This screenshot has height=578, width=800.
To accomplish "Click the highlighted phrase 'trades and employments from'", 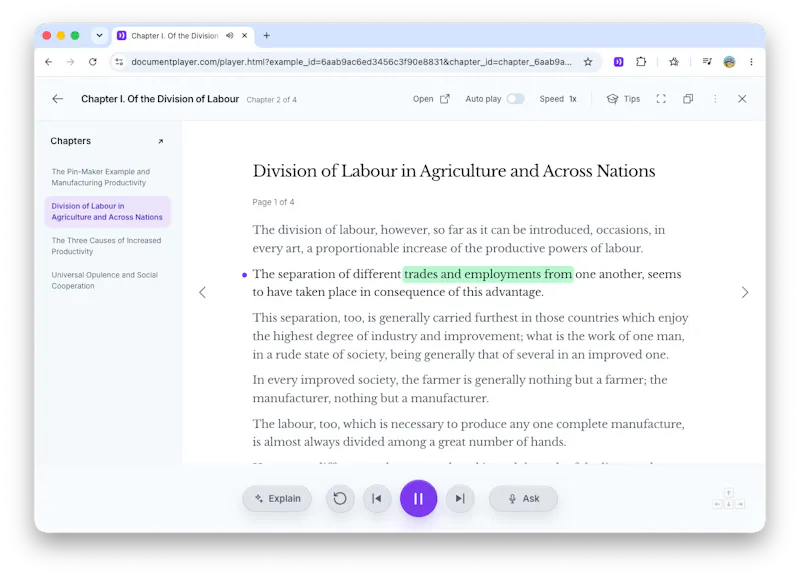I will (x=488, y=274).
